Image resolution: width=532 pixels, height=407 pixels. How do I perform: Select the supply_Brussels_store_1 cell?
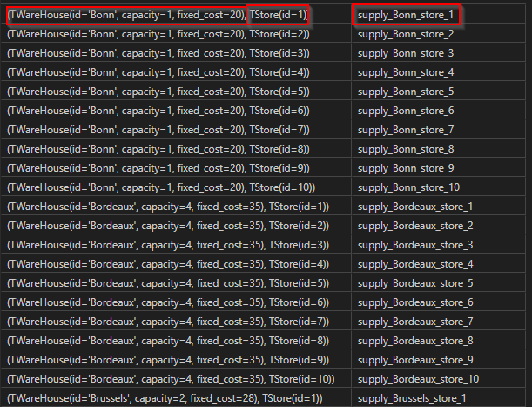point(438,397)
